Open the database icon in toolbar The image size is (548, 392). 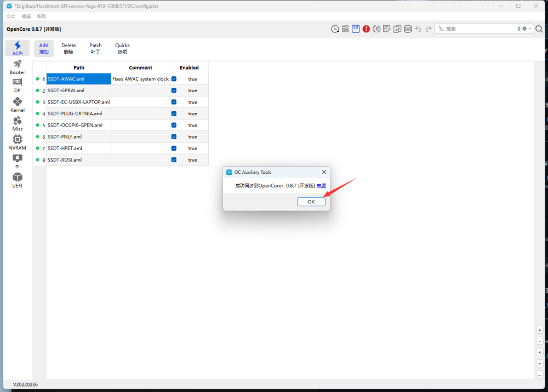(x=408, y=29)
